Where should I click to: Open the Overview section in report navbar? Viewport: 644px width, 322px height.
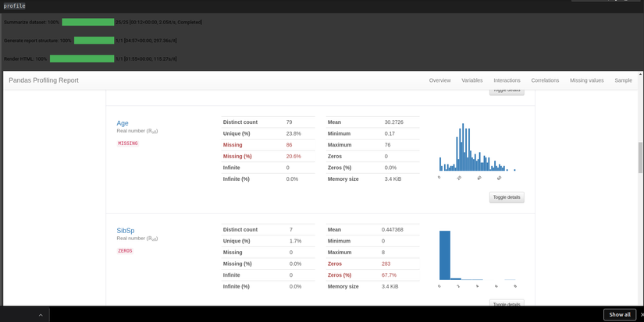click(440, 80)
